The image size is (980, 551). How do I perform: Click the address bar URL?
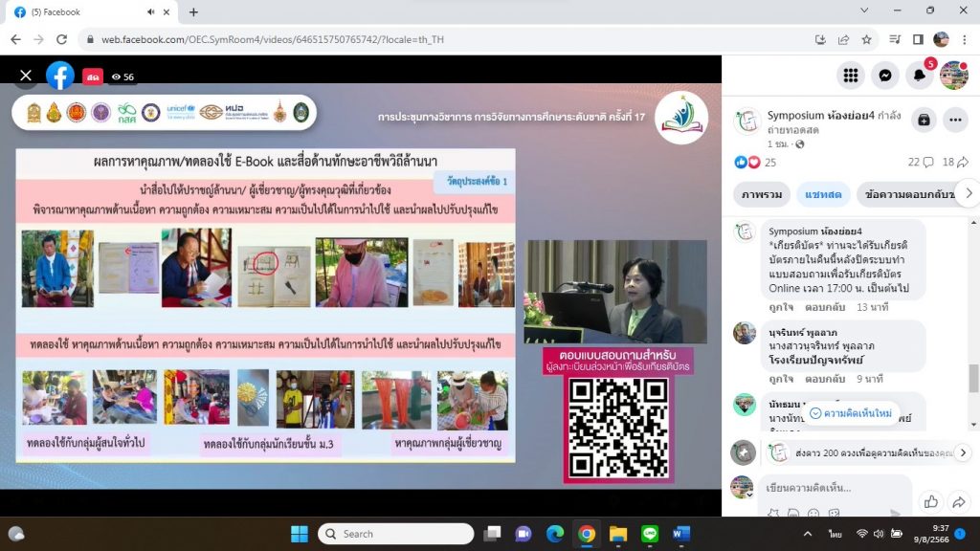273,39
